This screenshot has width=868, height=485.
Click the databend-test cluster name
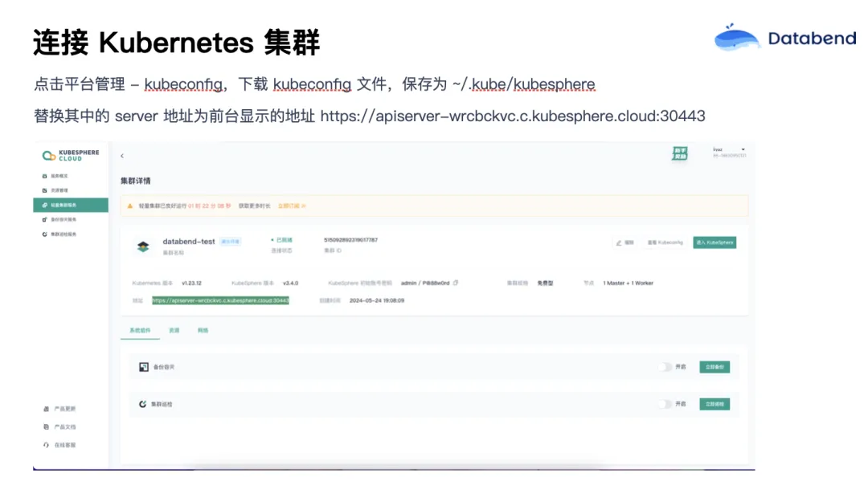click(x=189, y=241)
